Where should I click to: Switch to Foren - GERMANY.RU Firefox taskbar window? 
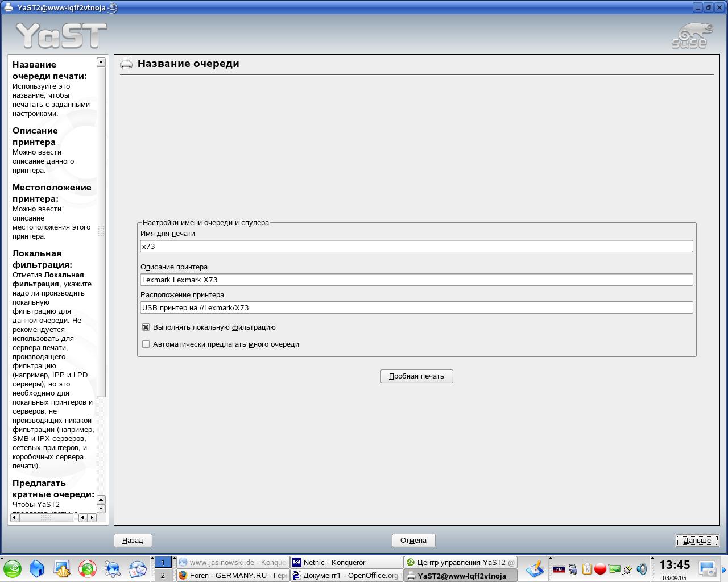[x=233, y=575]
